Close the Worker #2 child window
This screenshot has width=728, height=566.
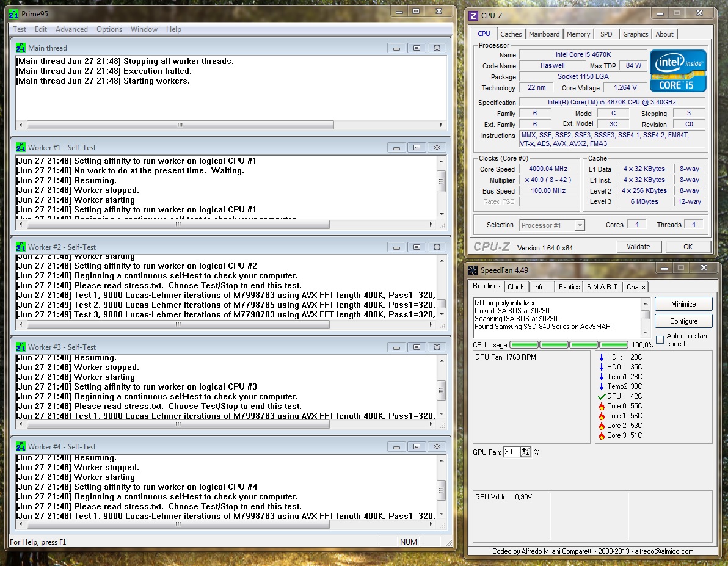coord(437,247)
